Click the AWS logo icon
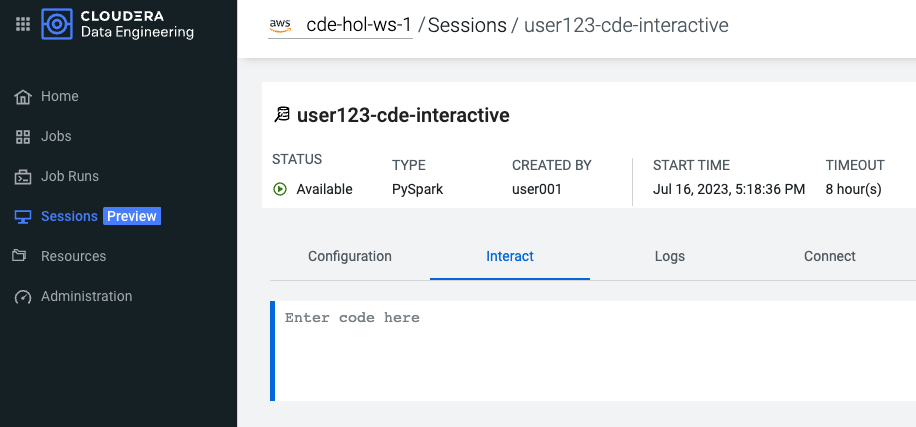 [280, 25]
